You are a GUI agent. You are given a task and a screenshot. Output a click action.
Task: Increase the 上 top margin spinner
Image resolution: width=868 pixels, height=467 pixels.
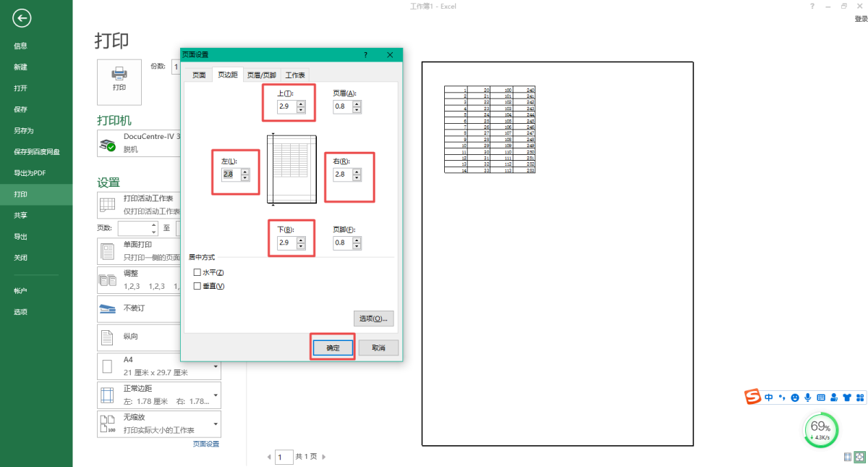click(301, 103)
